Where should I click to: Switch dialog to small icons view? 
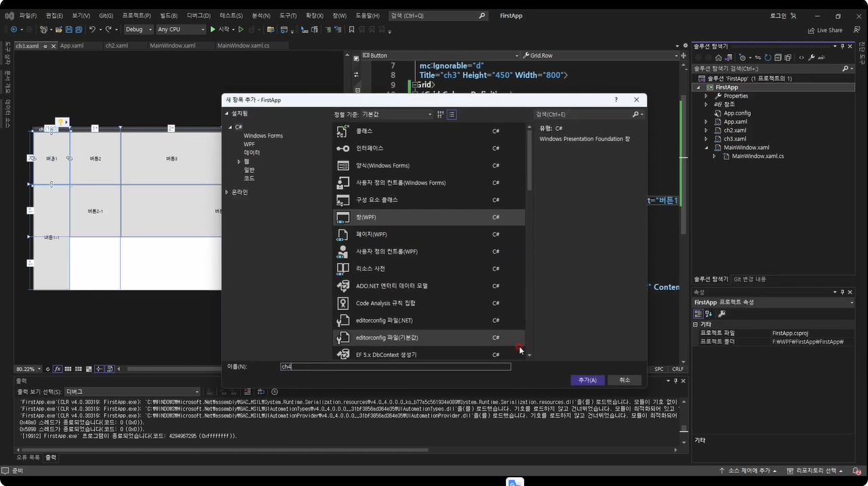tap(440, 115)
